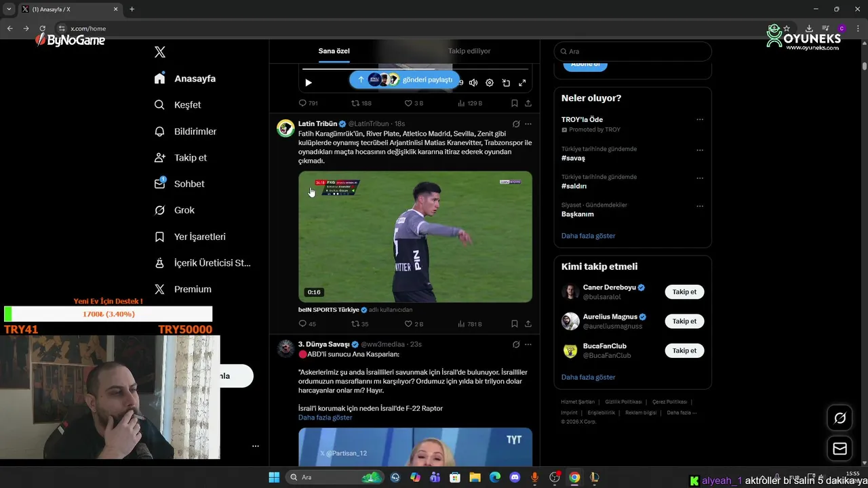Repost the top post with 188 reposts
The width and height of the screenshot is (868, 488).
click(361, 103)
